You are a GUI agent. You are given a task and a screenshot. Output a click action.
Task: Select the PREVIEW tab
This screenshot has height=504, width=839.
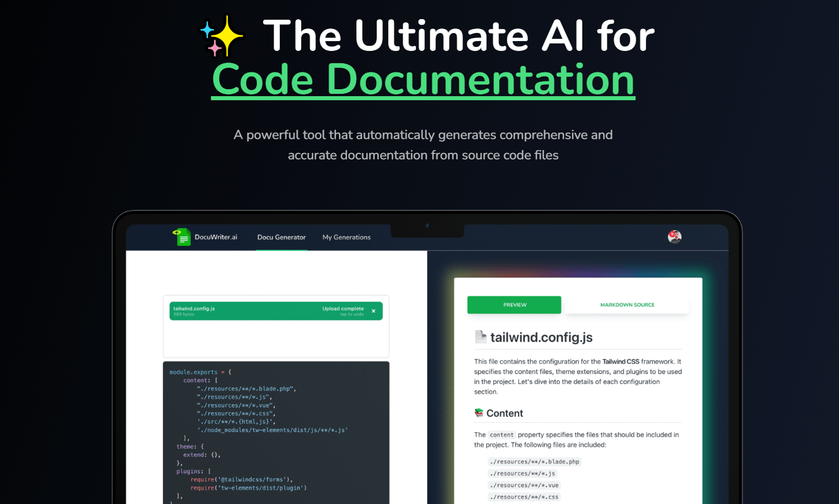pyautogui.click(x=515, y=305)
